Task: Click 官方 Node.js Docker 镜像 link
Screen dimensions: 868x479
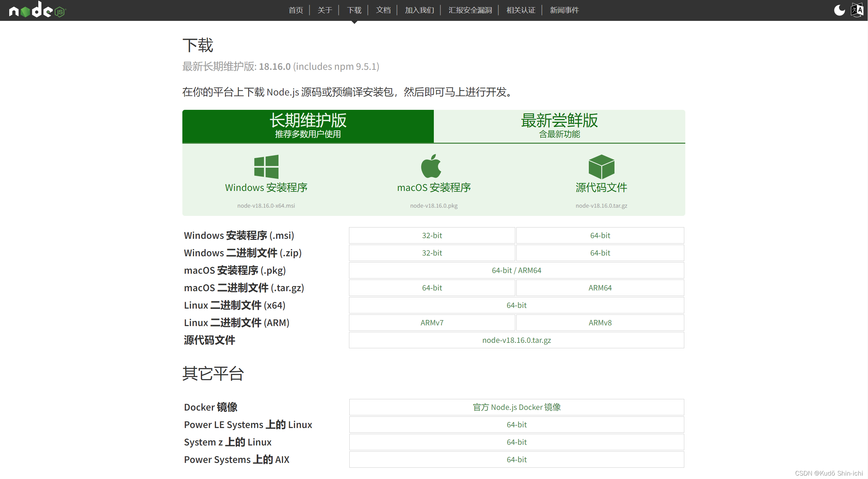Action: (x=516, y=406)
